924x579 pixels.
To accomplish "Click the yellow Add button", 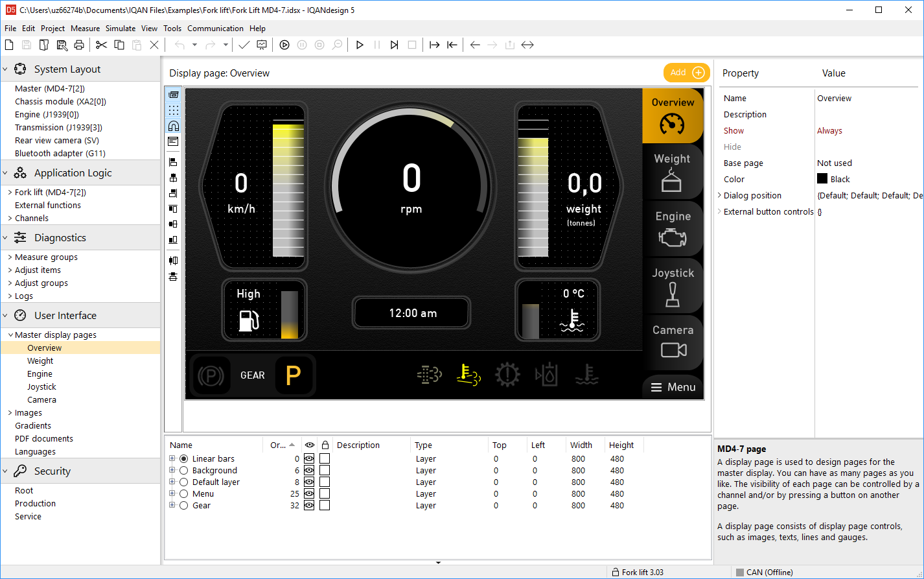I will [x=686, y=73].
